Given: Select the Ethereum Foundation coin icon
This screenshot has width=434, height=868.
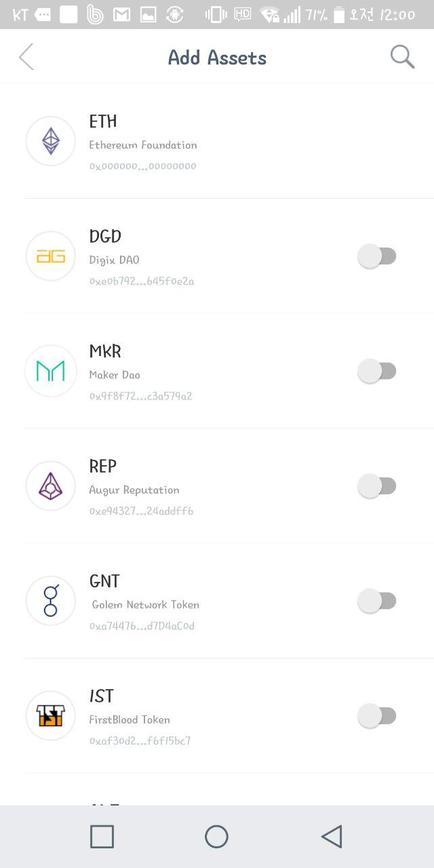Looking at the screenshot, I should click(50, 142).
